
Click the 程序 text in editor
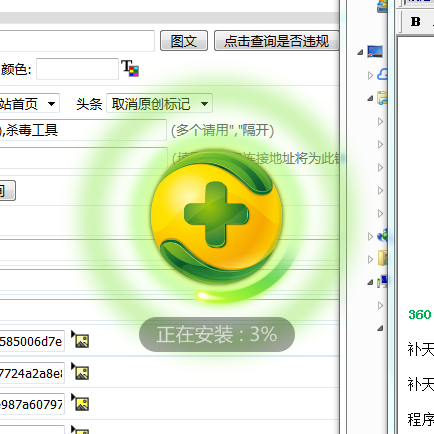(x=420, y=419)
